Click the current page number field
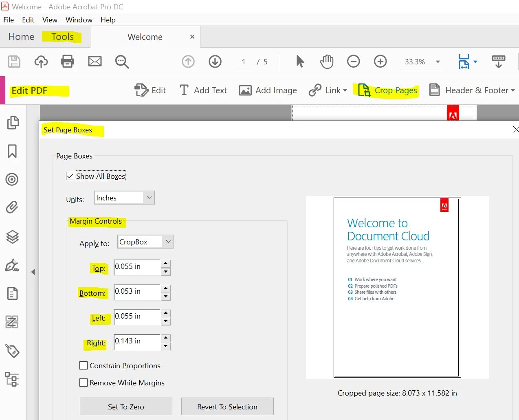The image size is (519, 420). (244, 62)
